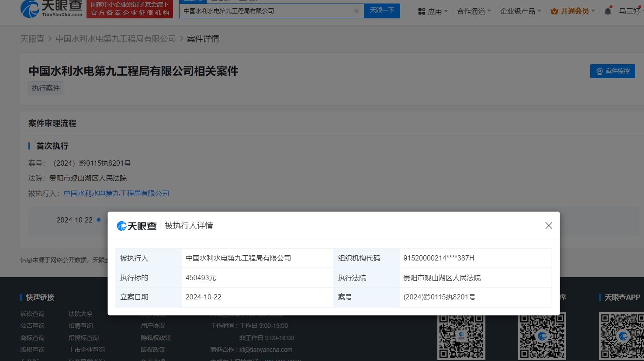The width and height of the screenshot is (644, 361).
Task: Open 被执行人 company link in case flow
Action: click(x=116, y=193)
